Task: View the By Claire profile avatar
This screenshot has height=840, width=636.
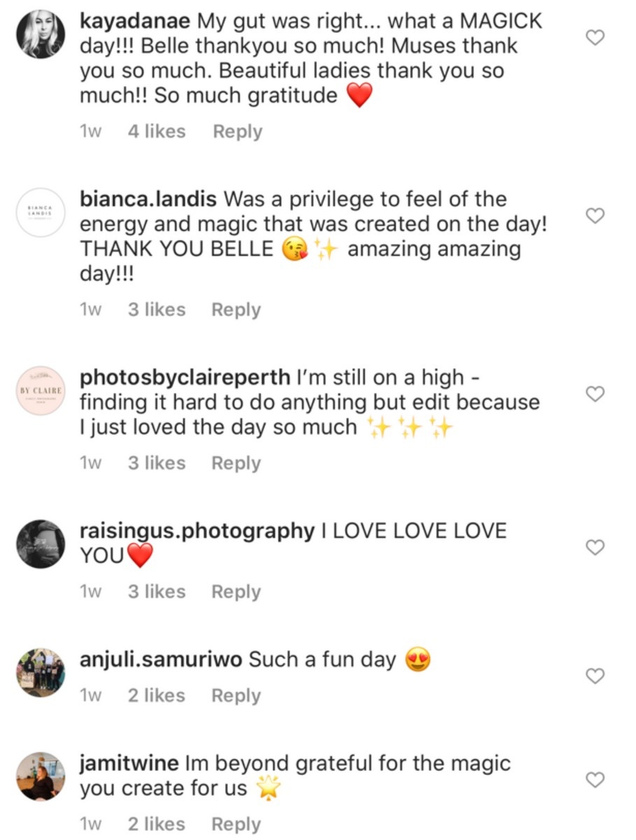Action: pyautogui.click(x=41, y=391)
